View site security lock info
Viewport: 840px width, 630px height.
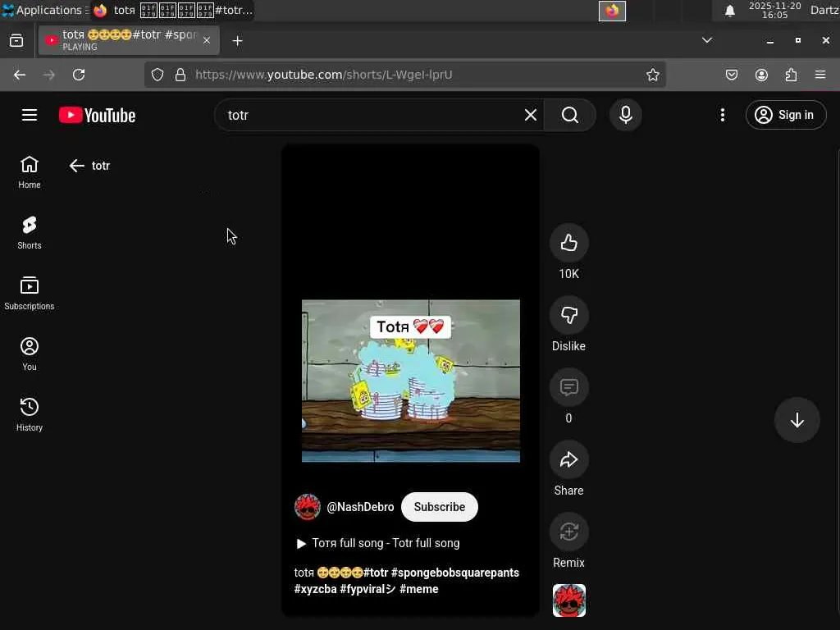[180, 75]
